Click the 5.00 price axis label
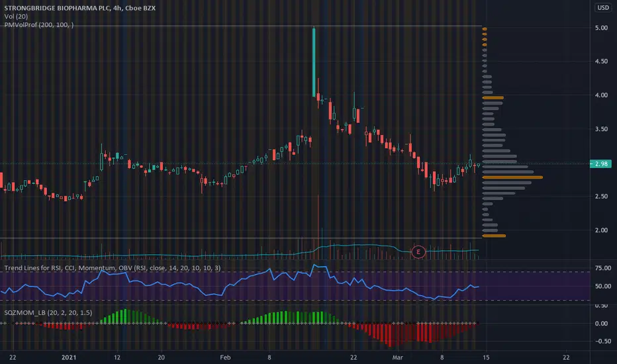 click(x=601, y=28)
